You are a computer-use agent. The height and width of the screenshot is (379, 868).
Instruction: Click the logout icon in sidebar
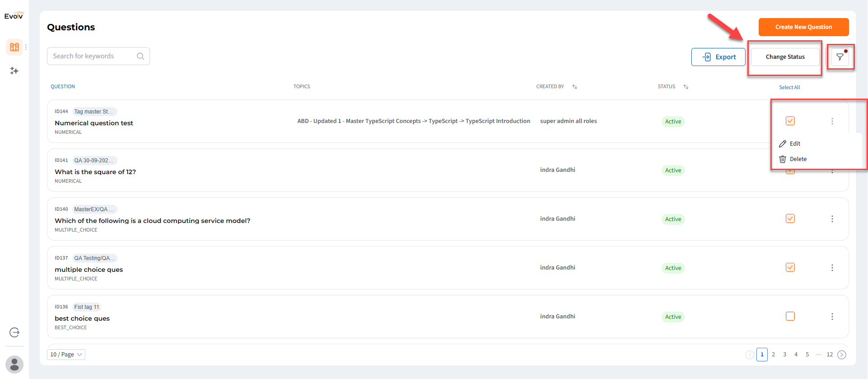pyautogui.click(x=14, y=332)
